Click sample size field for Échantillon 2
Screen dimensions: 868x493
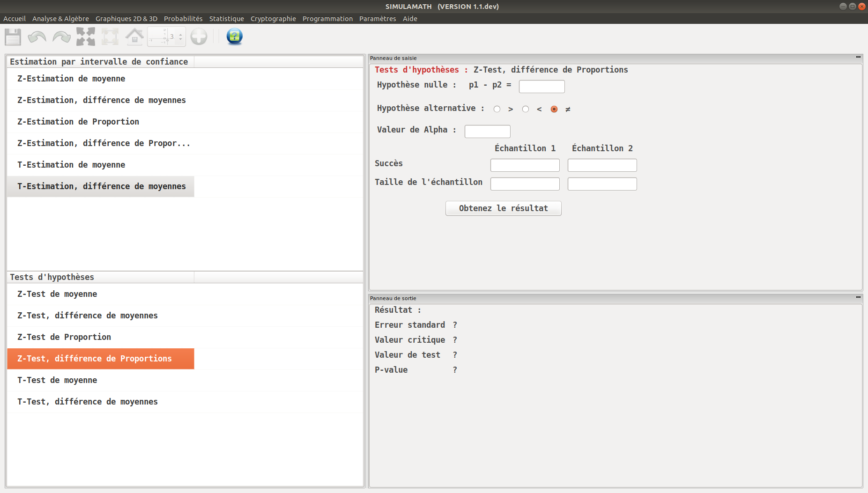pos(602,184)
